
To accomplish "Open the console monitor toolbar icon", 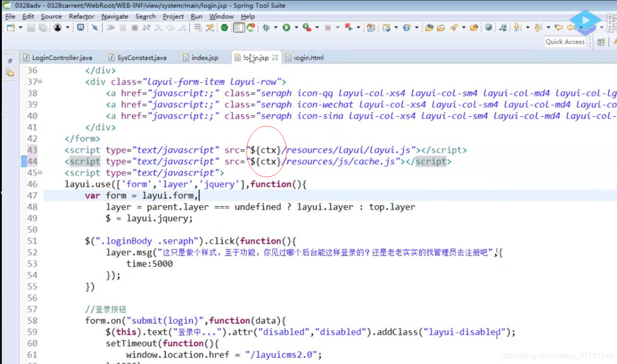I will point(81,28).
